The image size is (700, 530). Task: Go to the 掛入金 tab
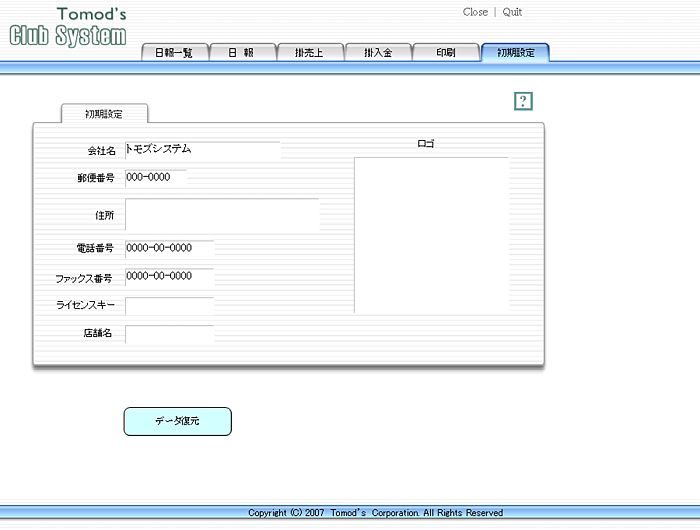tap(377, 53)
